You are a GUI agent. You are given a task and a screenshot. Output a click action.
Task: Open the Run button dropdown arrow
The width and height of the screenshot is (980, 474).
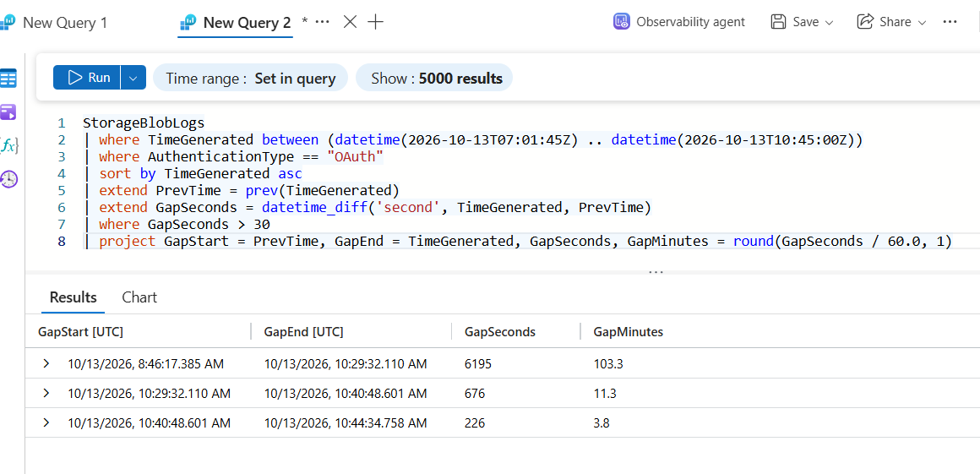click(x=133, y=79)
